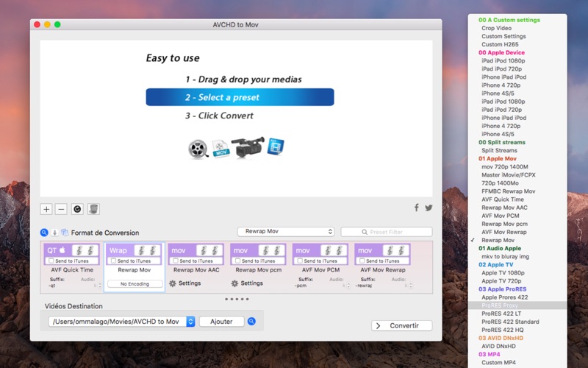This screenshot has width=588, height=368.
Task: Toggle Send to iTunes for Rewrap Mov AAC
Action: [176, 261]
